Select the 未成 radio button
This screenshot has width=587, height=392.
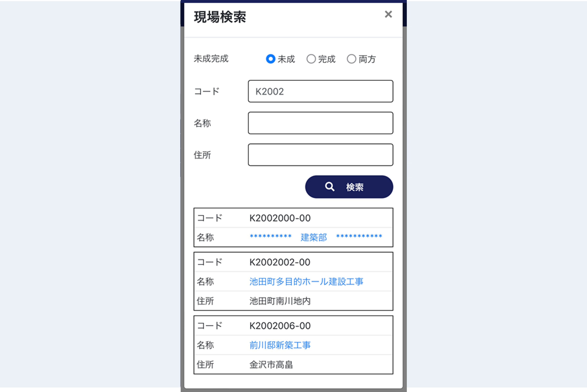click(x=270, y=59)
